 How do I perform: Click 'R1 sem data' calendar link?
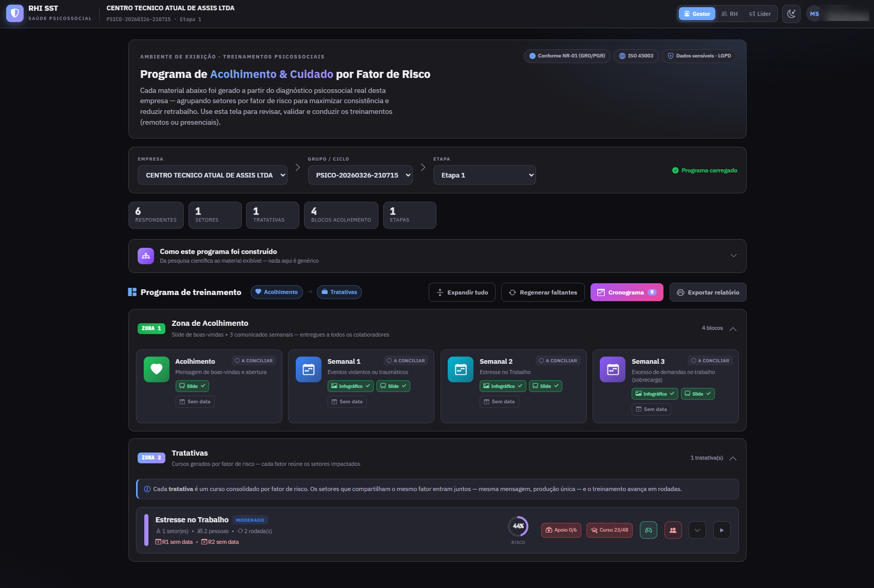(174, 542)
